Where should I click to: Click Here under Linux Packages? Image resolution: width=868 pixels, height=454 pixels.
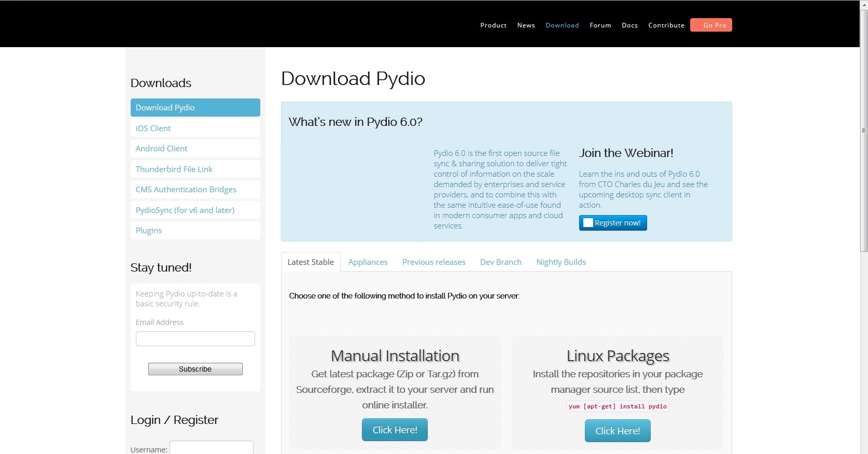click(618, 431)
